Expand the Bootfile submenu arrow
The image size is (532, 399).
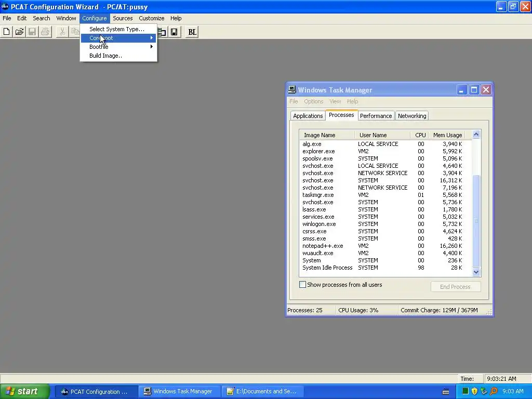[x=152, y=47]
